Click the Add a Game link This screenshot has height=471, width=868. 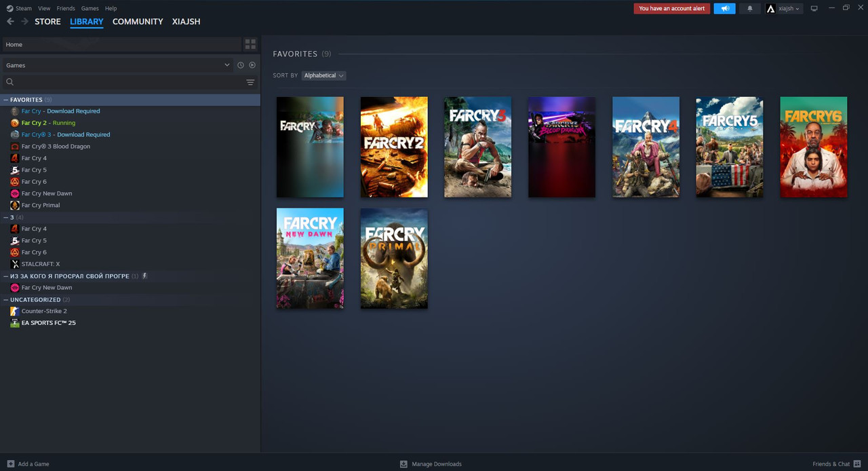coord(33,464)
